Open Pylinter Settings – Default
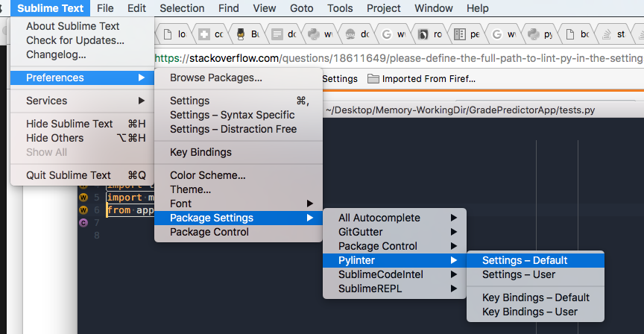Screen dimensions: 644x334 (536, 260)
